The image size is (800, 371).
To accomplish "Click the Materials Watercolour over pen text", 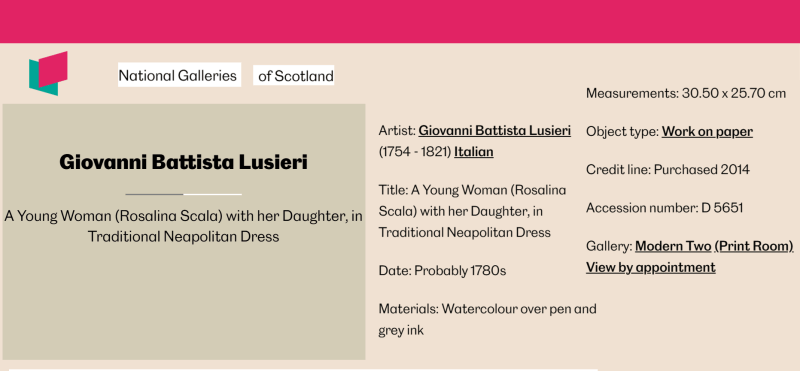I will click(487, 319).
